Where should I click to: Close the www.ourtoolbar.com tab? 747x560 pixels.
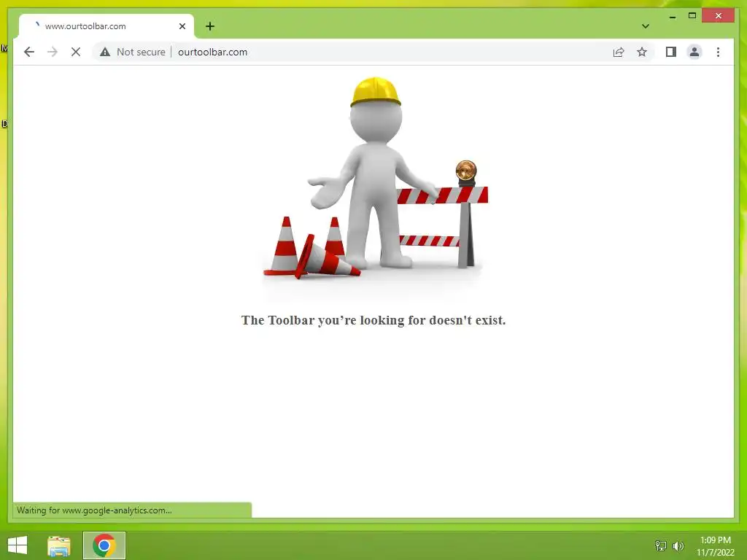tap(182, 26)
